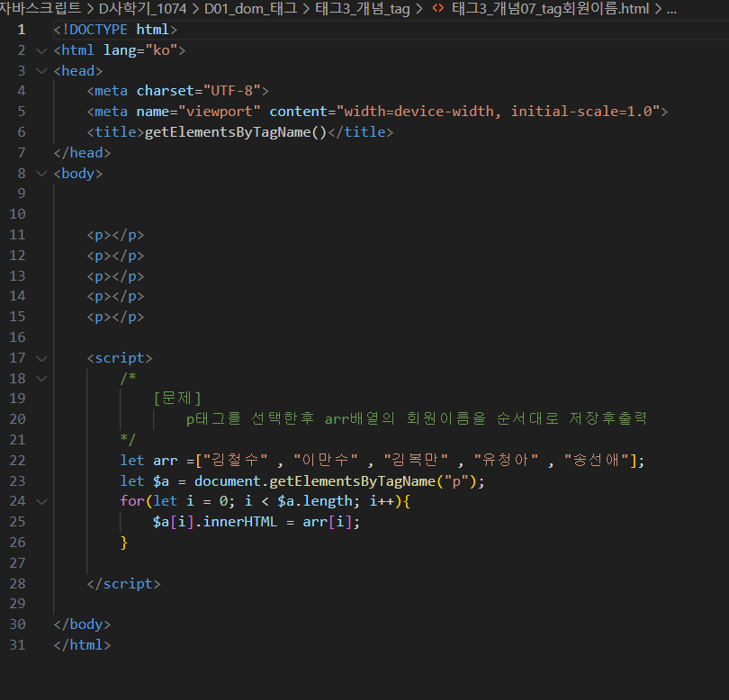Image resolution: width=729 pixels, height=700 pixels.
Task: Collapse the script block fold arrow on line 17
Action: pyautogui.click(x=41, y=358)
